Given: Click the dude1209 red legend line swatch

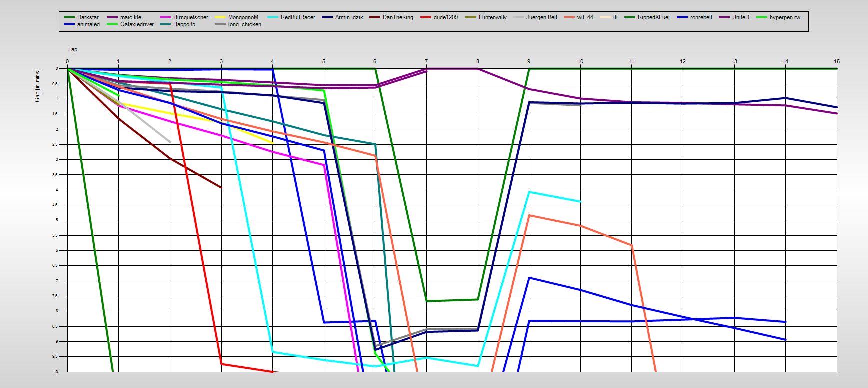Looking at the screenshot, I should coord(426,17).
